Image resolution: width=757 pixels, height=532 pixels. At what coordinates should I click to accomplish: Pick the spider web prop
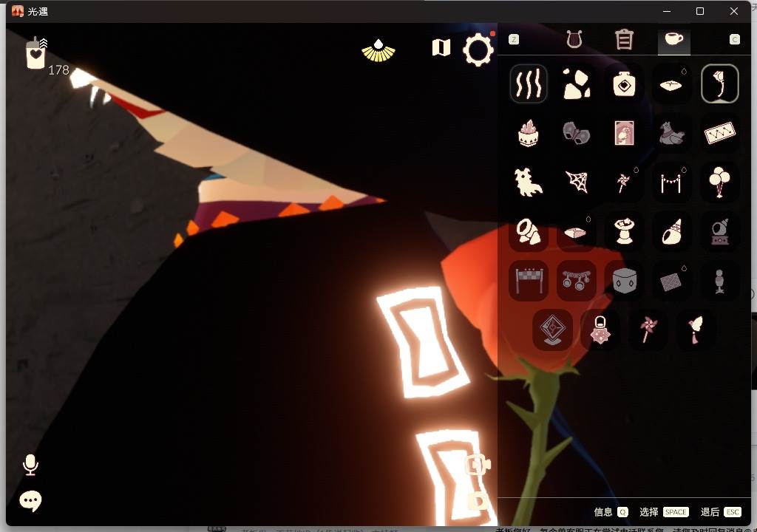[576, 182]
